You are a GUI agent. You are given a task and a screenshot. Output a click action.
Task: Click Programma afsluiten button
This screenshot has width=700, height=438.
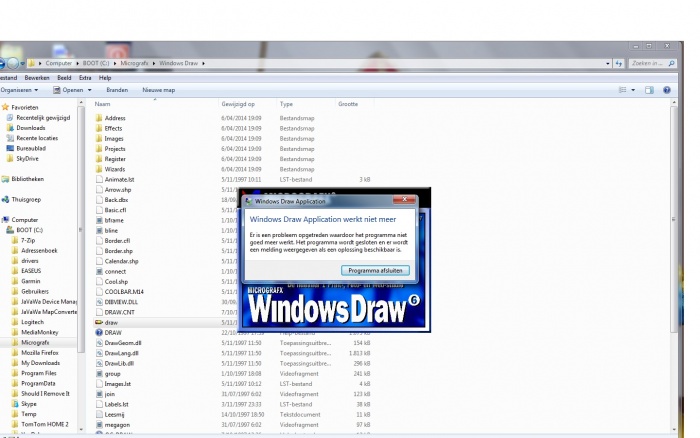pos(375,271)
